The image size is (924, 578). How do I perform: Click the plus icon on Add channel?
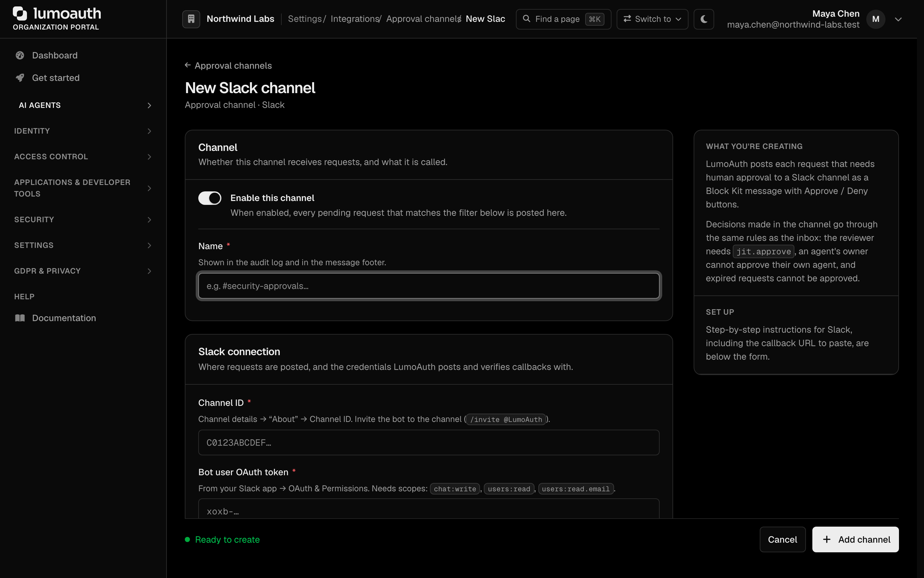click(827, 539)
